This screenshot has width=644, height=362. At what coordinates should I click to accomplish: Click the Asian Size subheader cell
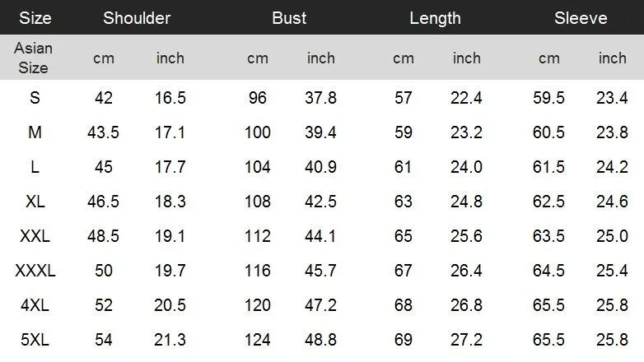33,58
